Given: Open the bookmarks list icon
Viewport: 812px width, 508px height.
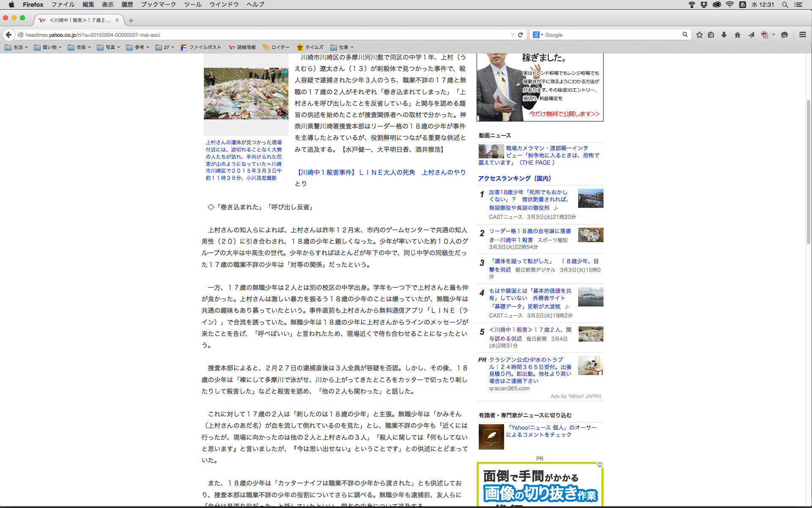Looking at the screenshot, I should point(711,35).
